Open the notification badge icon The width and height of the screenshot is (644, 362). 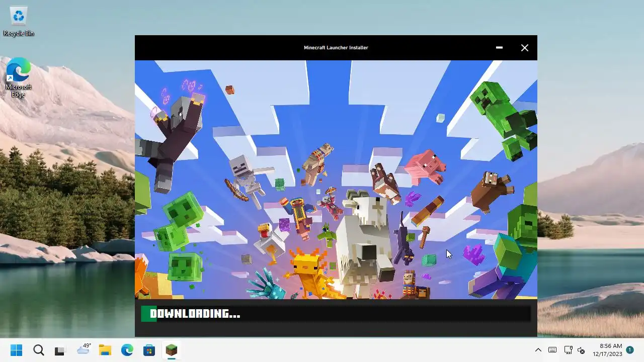pyautogui.click(x=630, y=350)
